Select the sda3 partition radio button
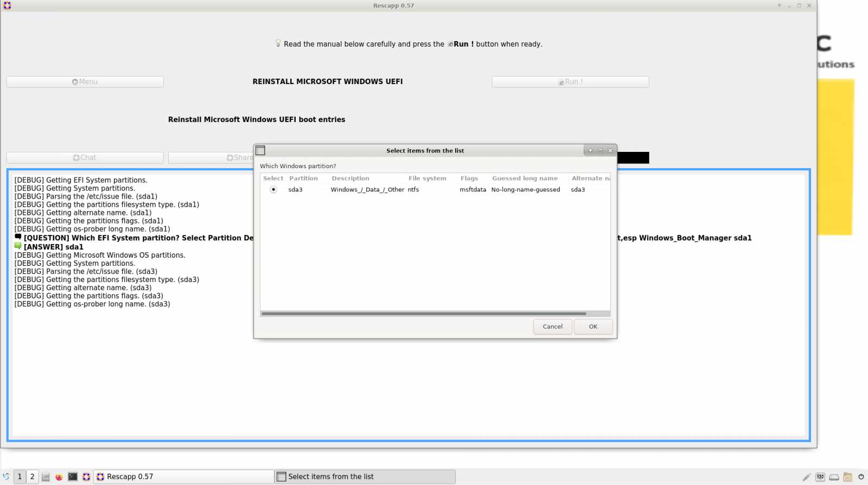The height and width of the screenshot is (485, 868). pos(273,189)
